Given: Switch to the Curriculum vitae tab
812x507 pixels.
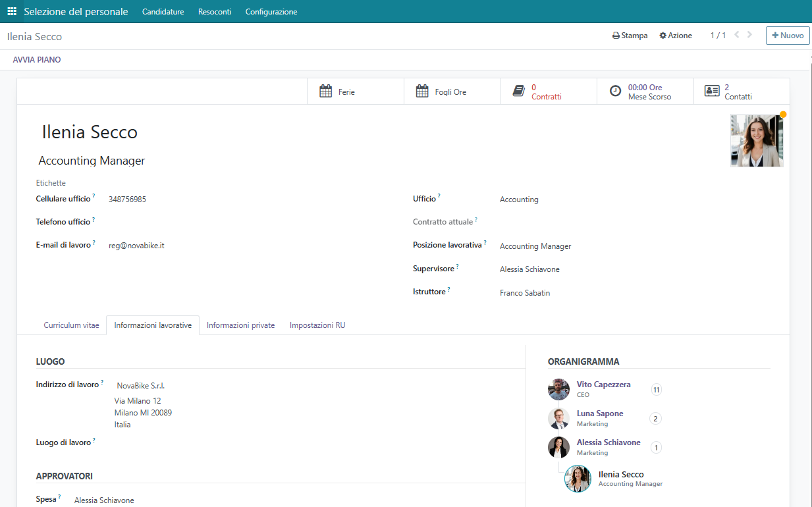Looking at the screenshot, I should point(71,325).
